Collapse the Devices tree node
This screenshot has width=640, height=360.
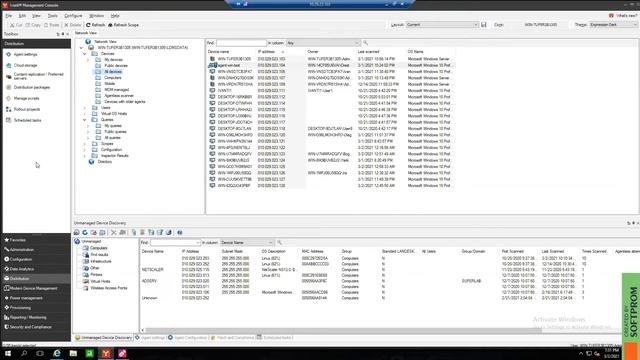(x=85, y=54)
